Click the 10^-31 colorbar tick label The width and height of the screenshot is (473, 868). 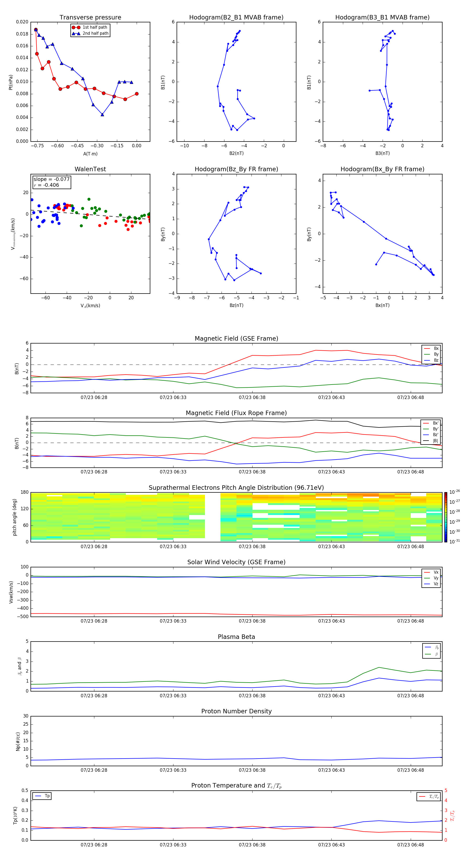[455, 542]
